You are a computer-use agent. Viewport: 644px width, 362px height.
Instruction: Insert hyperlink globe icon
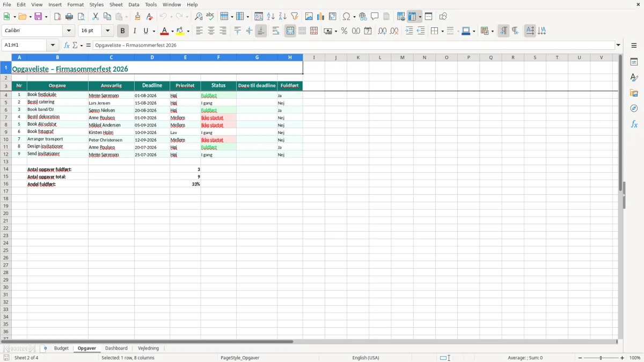point(363,17)
